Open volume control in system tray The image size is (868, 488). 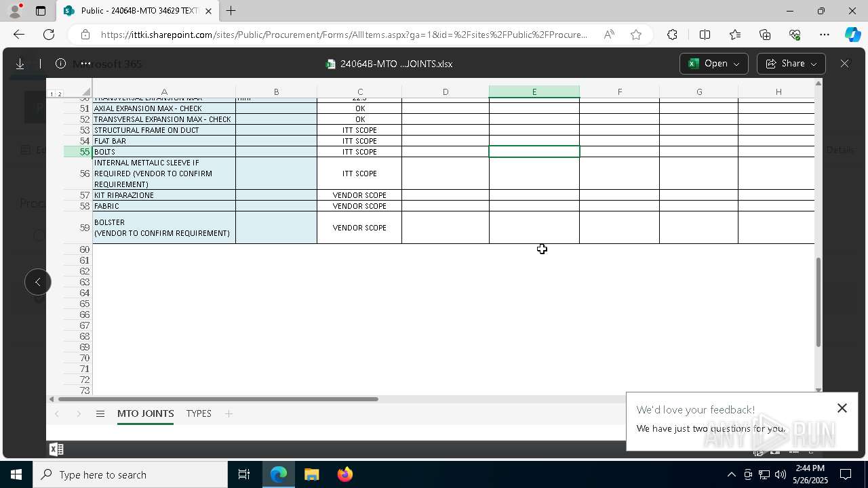pyautogui.click(x=780, y=474)
